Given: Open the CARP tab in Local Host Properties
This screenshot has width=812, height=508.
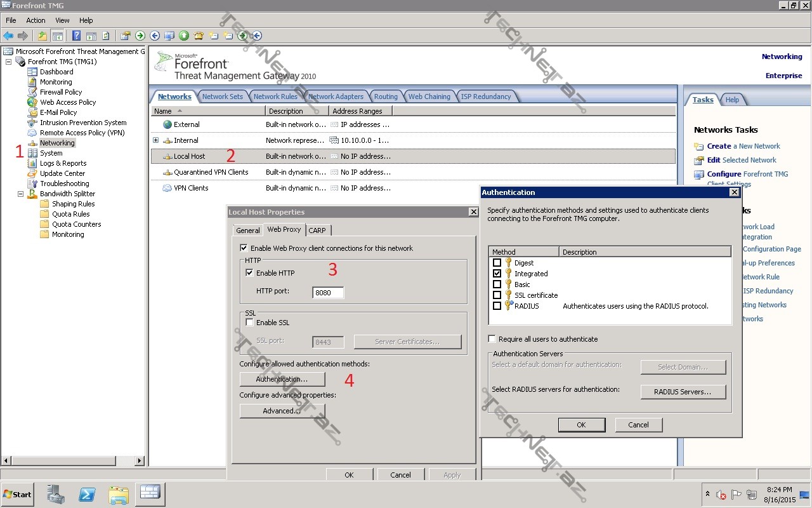Looking at the screenshot, I should 317,231.
